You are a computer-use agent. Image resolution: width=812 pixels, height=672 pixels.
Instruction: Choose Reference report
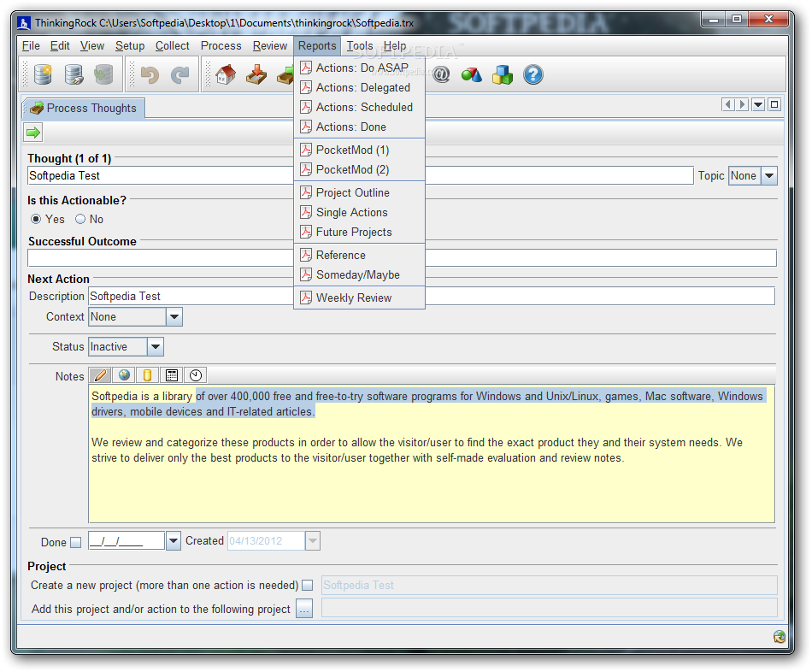pos(359,255)
